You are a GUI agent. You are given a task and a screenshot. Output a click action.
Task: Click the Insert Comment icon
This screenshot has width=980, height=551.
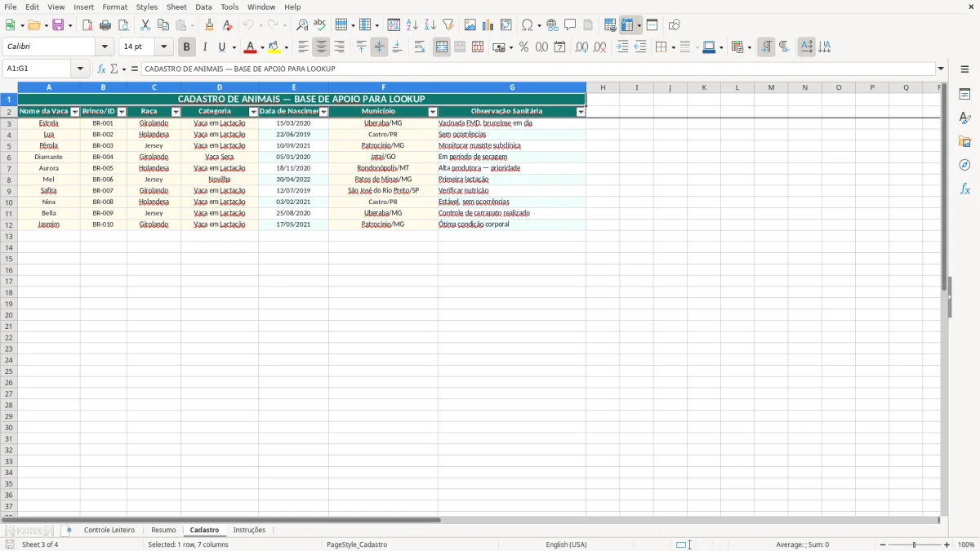tap(571, 25)
